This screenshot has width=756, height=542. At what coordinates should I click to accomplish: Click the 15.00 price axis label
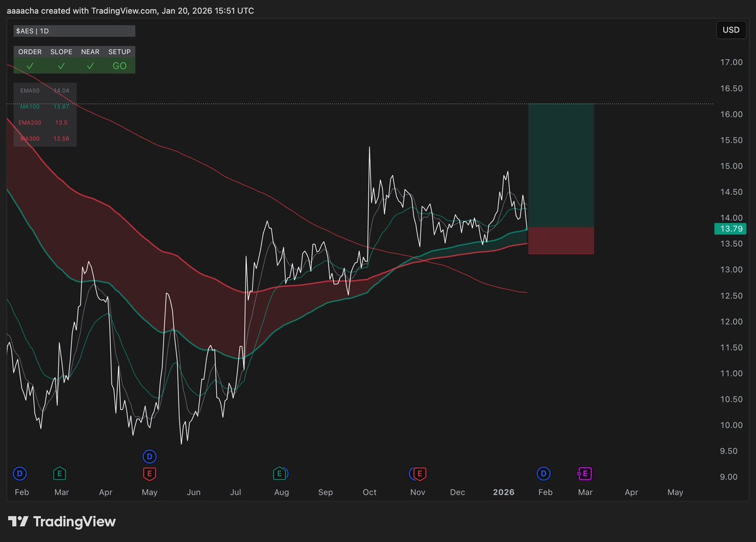tap(731, 166)
